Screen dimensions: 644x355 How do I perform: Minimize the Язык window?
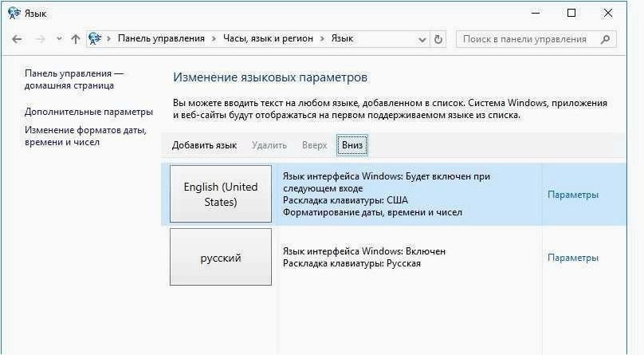(x=535, y=13)
